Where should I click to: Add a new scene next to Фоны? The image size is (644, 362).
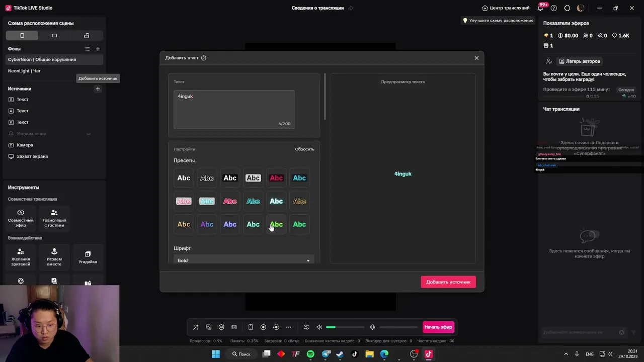(x=98, y=49)
